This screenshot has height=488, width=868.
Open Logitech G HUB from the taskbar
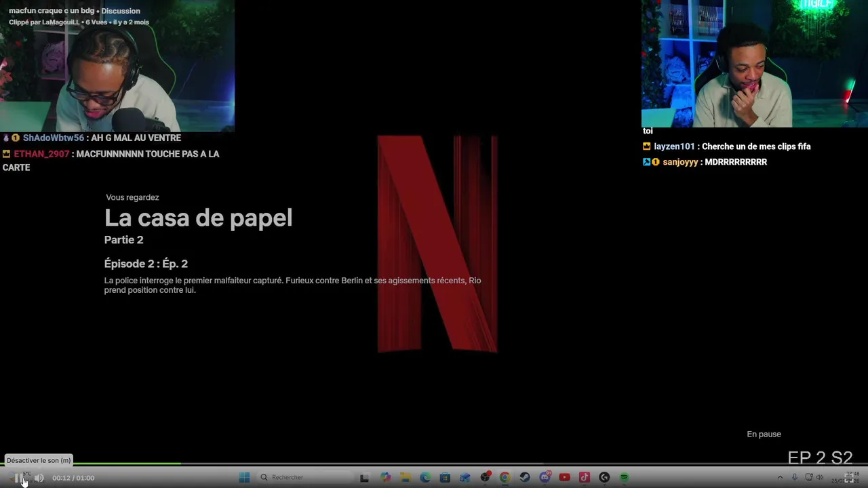point(604,477)
